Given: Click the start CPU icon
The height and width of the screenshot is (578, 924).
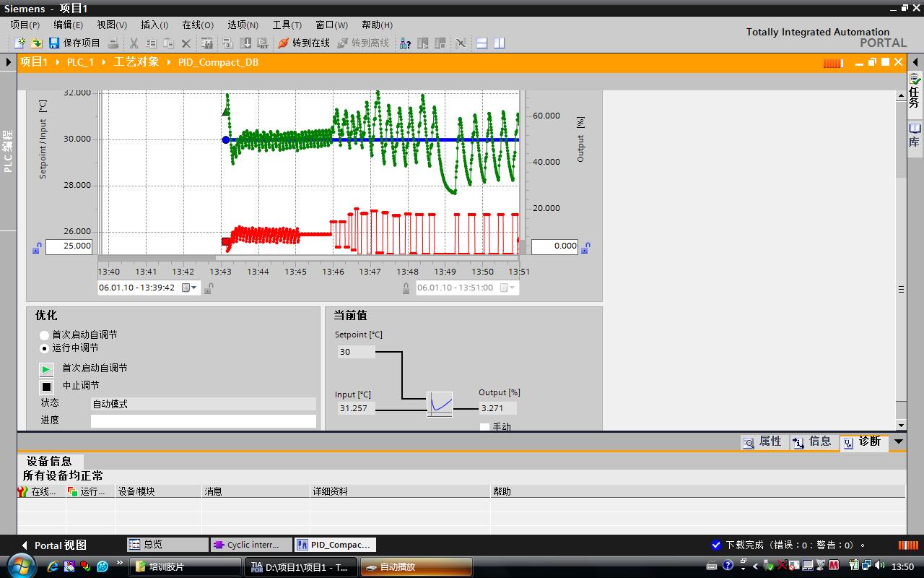Looking at the screenshot, I should [423, 43].
